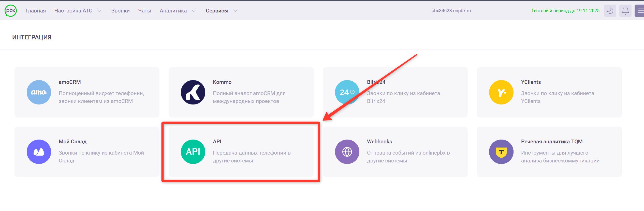Image resolution: width=644 pixels, height=211 pixels.
Task: Click the Мой Склад purple logo icon
Action: [39, 152]
